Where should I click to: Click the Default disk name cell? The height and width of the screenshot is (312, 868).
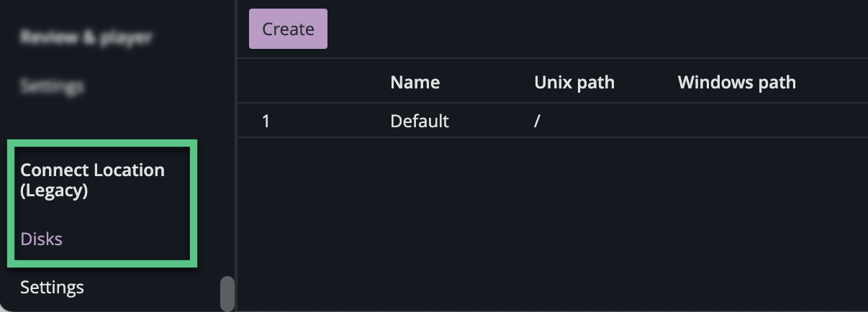419,121
